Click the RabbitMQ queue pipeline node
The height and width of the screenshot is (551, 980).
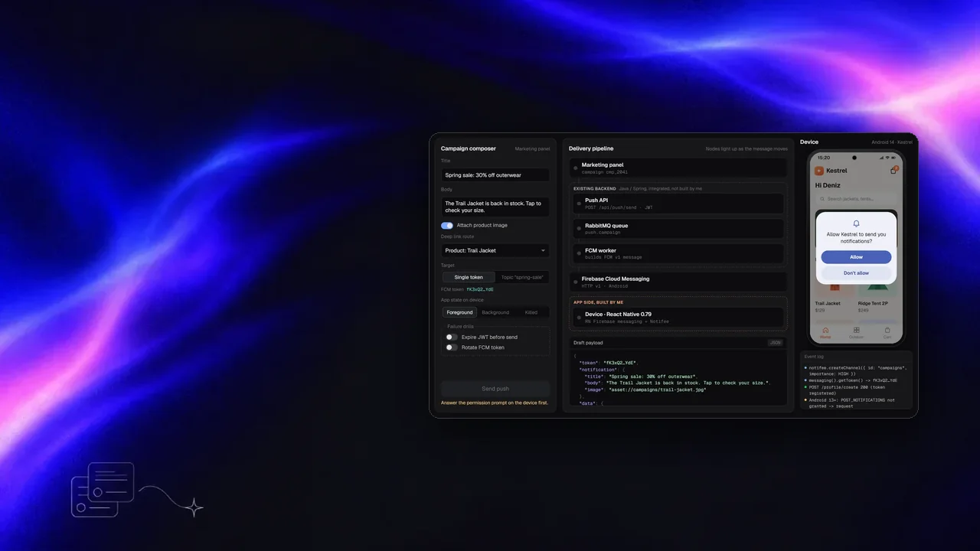678,229
